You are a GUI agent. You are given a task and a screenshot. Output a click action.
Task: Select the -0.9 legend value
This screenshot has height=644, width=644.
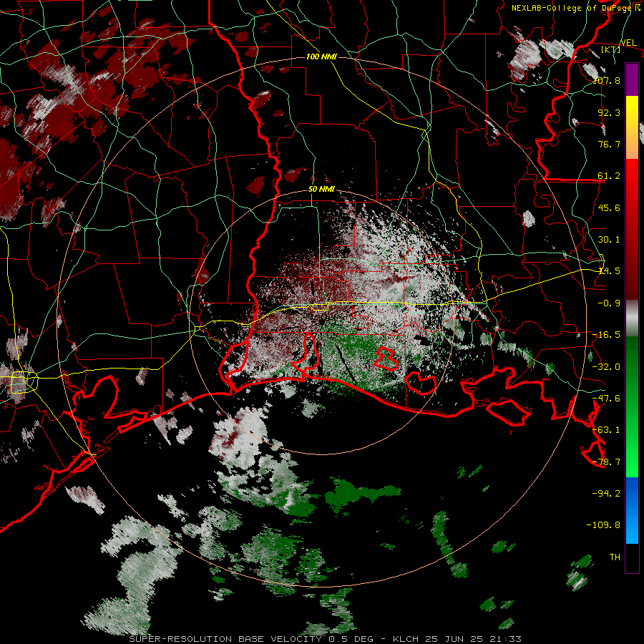tap(609, 303)
